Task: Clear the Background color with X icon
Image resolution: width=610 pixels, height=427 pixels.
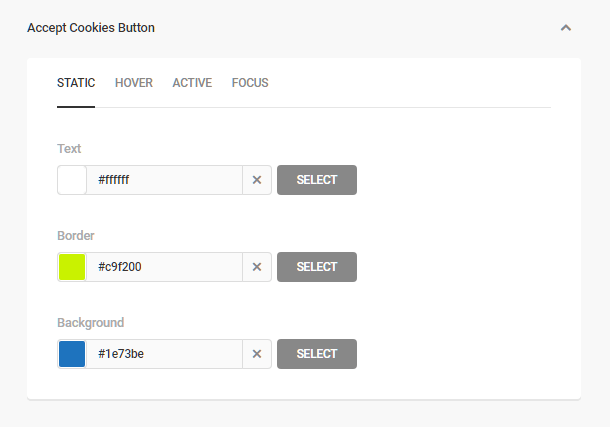Action: [257, 354]
